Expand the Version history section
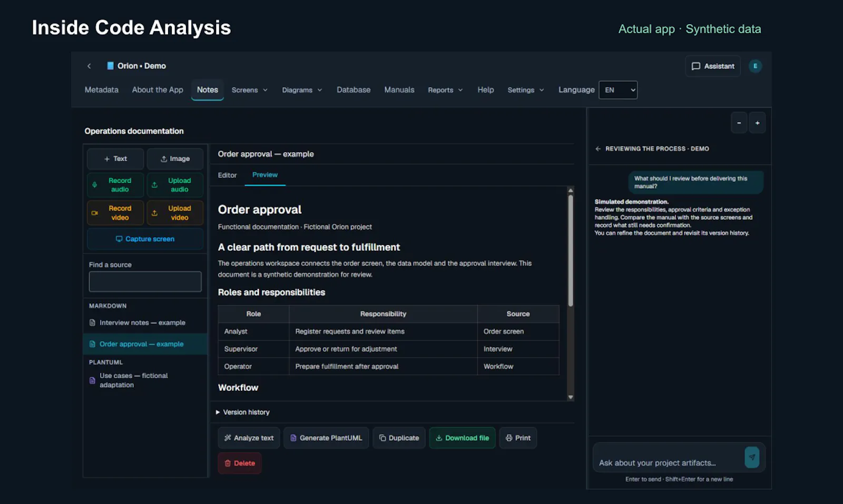This screenshot has width=843, height=504. click(243, 412)
